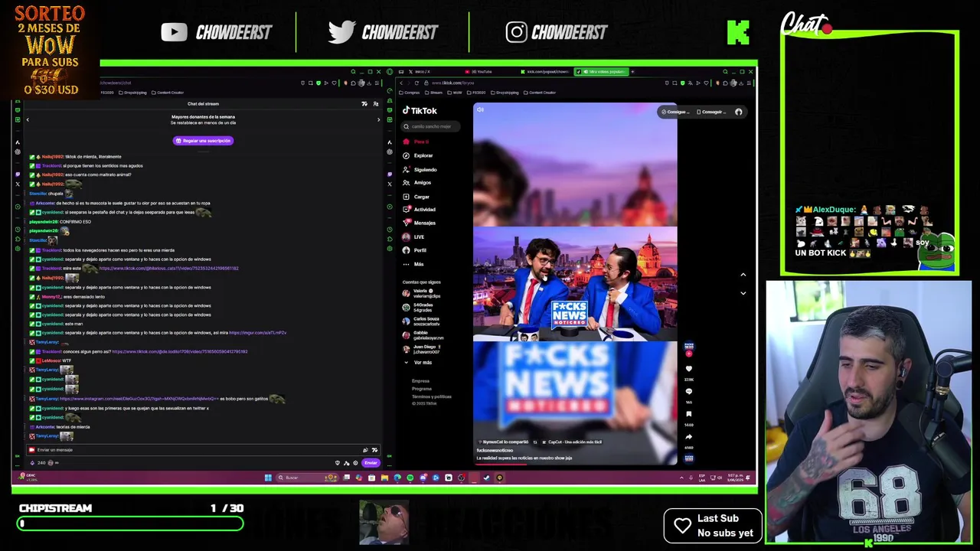Open Perfil in TikTok sidebar
The width and height of the screenshot is (980, 551).
(415, 250)
